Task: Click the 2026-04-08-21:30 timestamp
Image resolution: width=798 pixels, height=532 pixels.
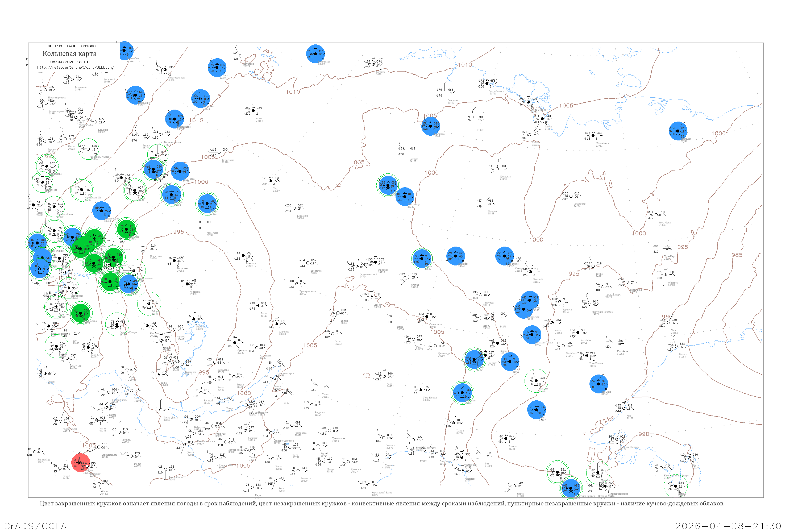Action: tap(728, 526)
